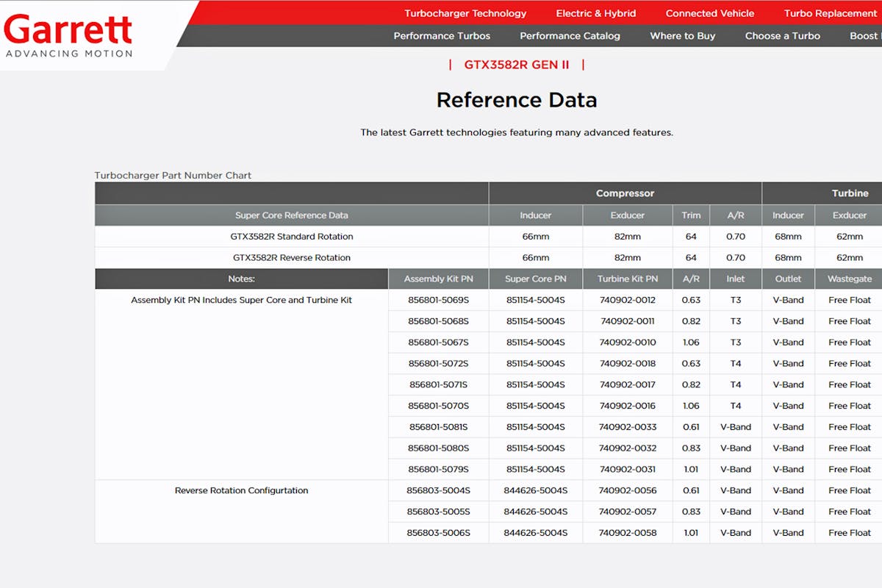Click the Where to Buy link
This screenshot has width=882, height=588.
[x=683, y=35]
